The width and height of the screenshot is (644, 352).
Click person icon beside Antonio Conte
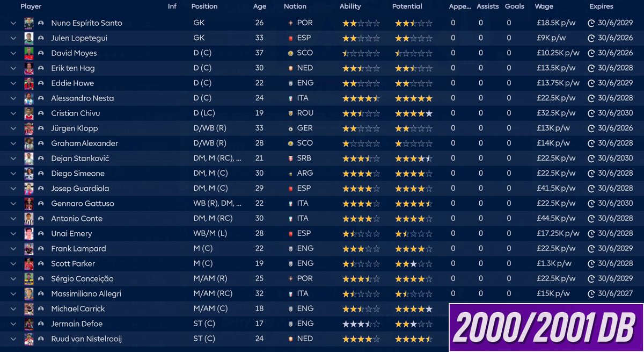[x=41, y=219]
